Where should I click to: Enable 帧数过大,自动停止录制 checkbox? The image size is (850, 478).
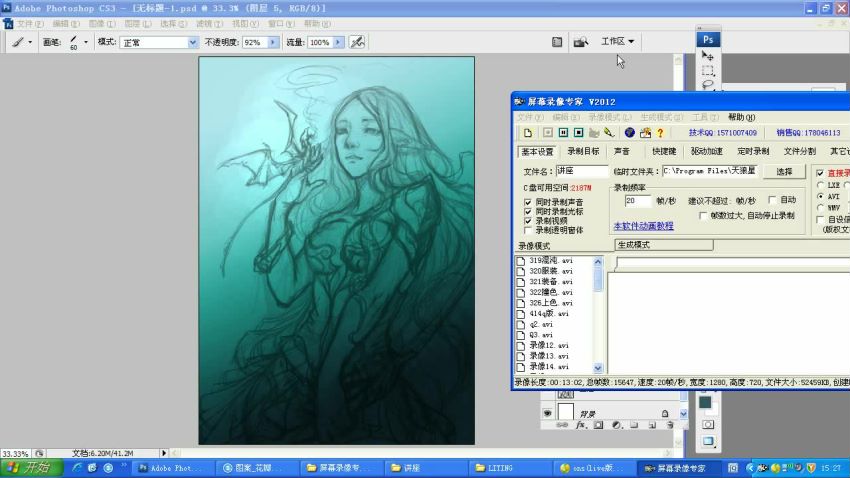(703, 216)
